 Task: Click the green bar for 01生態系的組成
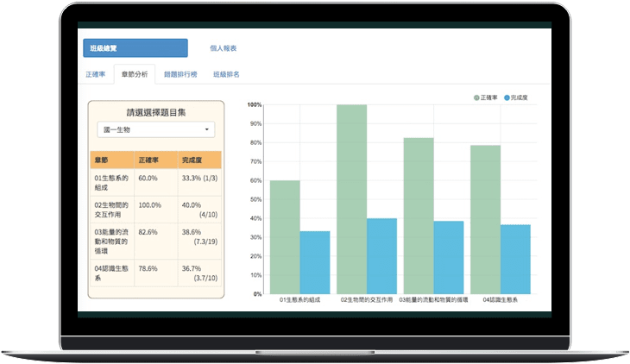pyautogui.click(x=285, y=237)
